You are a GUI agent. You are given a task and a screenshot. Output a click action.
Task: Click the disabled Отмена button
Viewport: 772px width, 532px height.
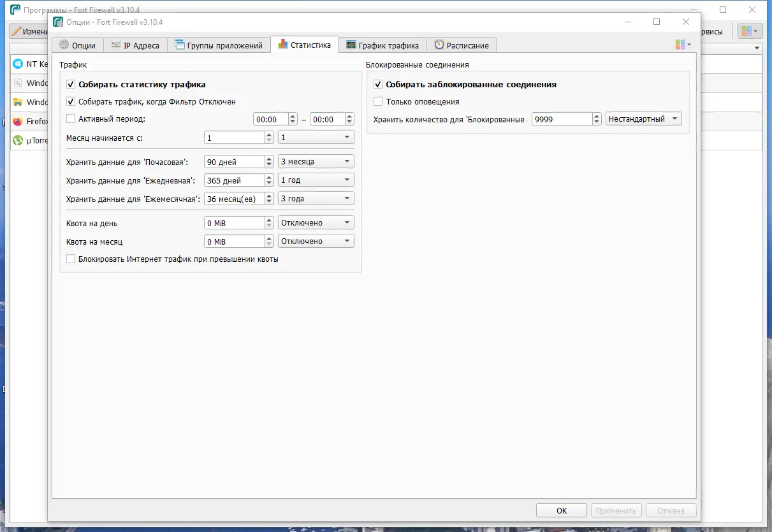[671, 510]
